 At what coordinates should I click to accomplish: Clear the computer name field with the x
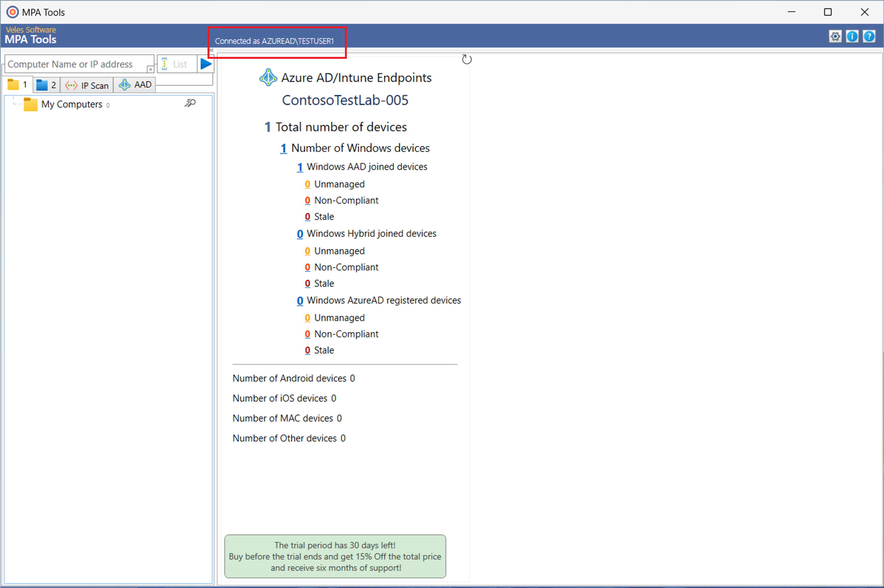150,69
